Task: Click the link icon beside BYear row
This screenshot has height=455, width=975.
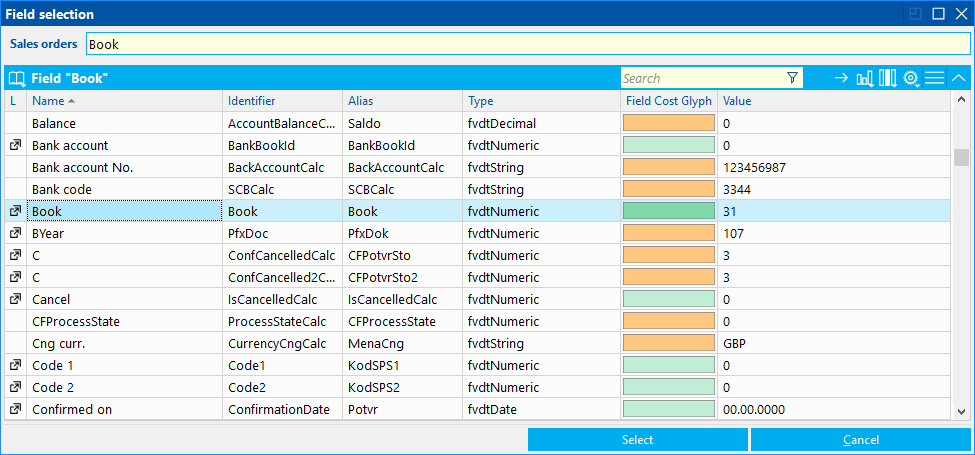Action: click(15, 233)
